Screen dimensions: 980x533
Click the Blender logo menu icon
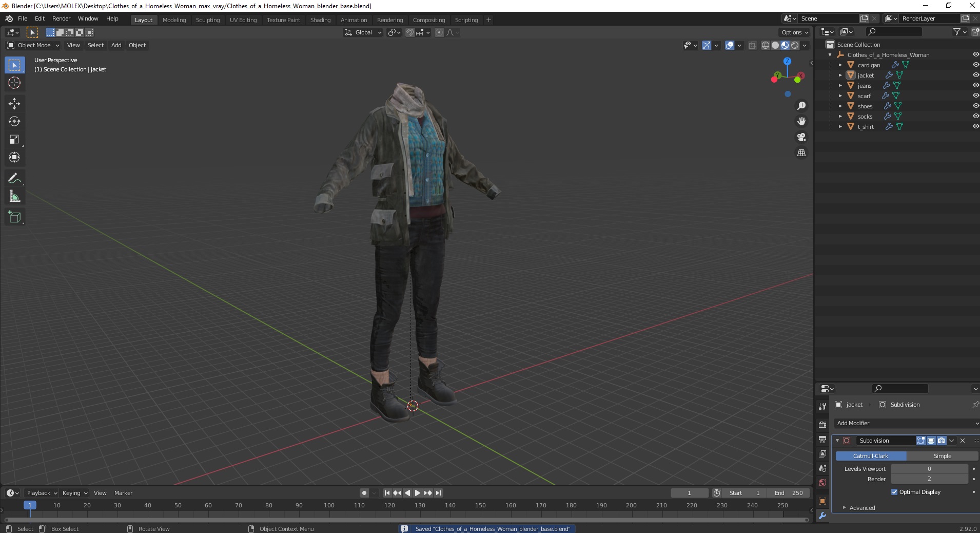point(9,18)
